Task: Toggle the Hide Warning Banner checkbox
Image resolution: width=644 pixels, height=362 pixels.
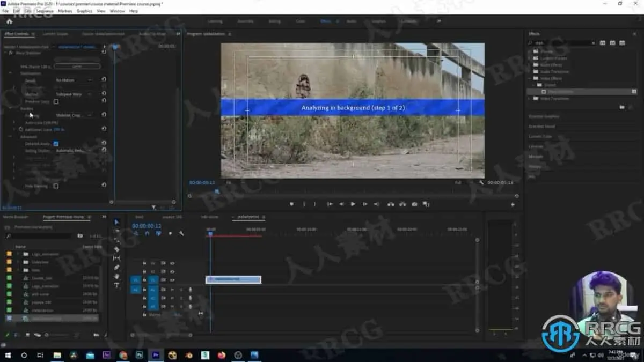Action: pyautogui.click(x=56, y=186)
